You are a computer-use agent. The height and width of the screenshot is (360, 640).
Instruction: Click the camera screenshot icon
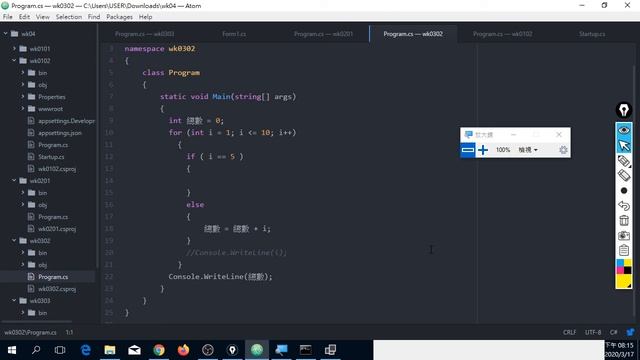624,236
